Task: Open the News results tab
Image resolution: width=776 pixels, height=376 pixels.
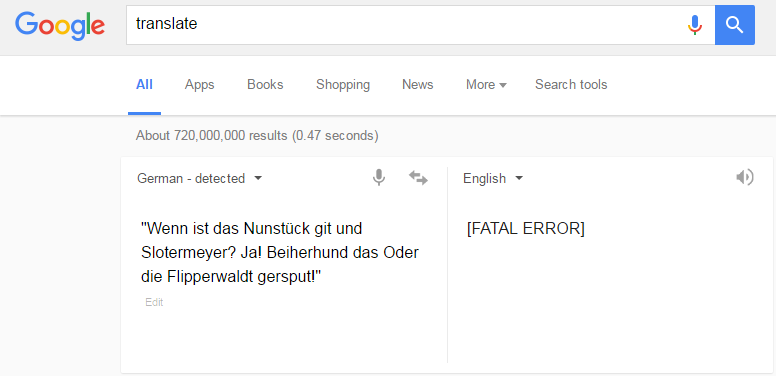Action: click(x=418, y=85)
